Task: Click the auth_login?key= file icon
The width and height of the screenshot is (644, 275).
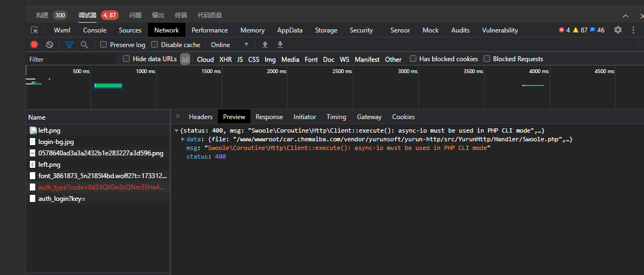Action: pyautogui.click(x=33, y=199)
